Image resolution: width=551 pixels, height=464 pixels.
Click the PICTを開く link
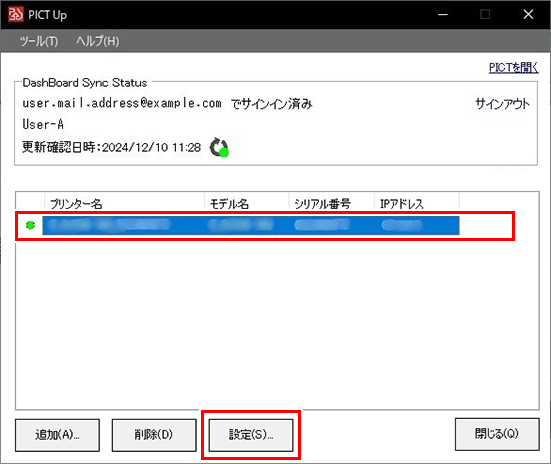pos(513,67)
